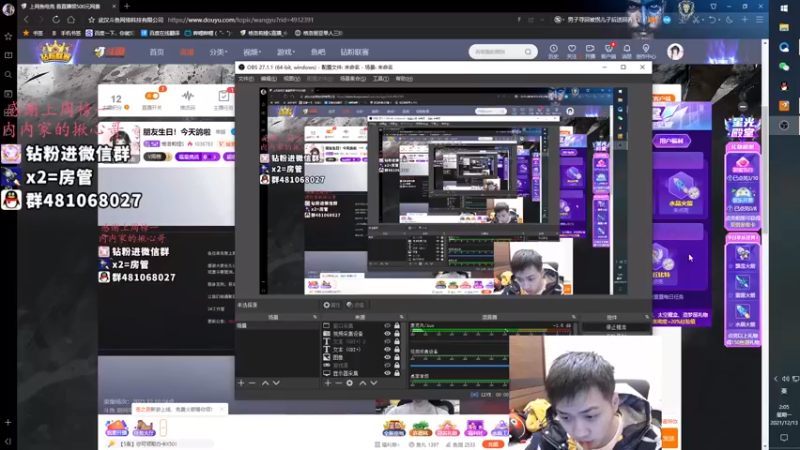Open the danmaku waveform icon in streamer panel
The width and height of the screenshot is (800, 450).
tap(188, 98)
